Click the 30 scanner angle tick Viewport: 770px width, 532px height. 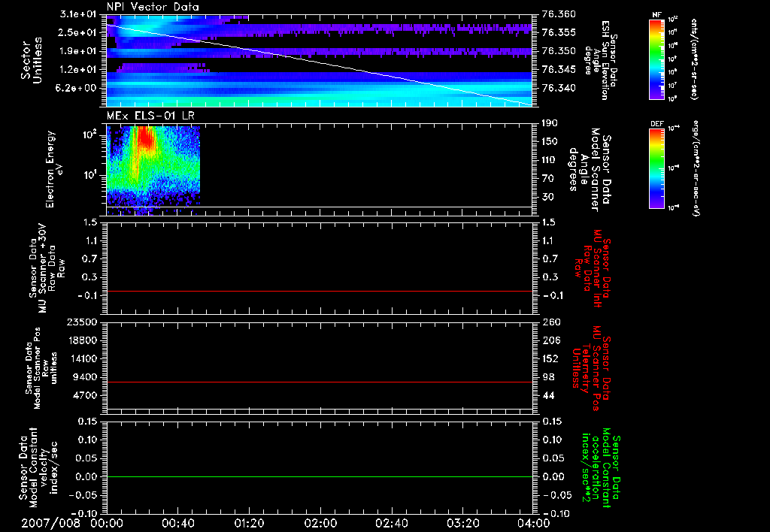(x=547, y=198)
